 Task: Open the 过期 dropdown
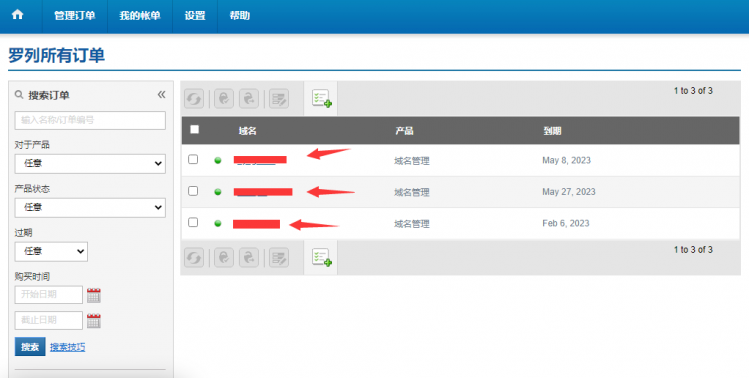pyautogui.click(x=51, y=251)
